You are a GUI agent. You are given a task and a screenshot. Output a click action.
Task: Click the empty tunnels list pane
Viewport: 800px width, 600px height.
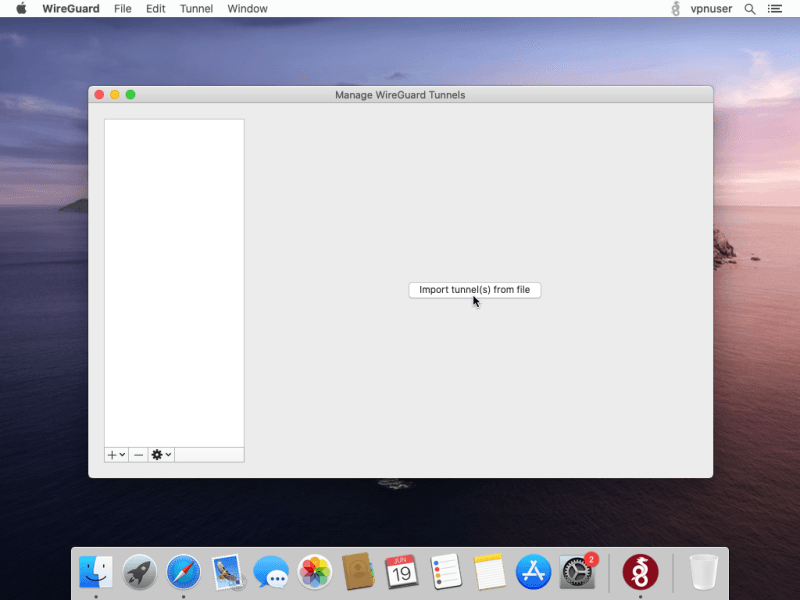click(x=174, y=283)
